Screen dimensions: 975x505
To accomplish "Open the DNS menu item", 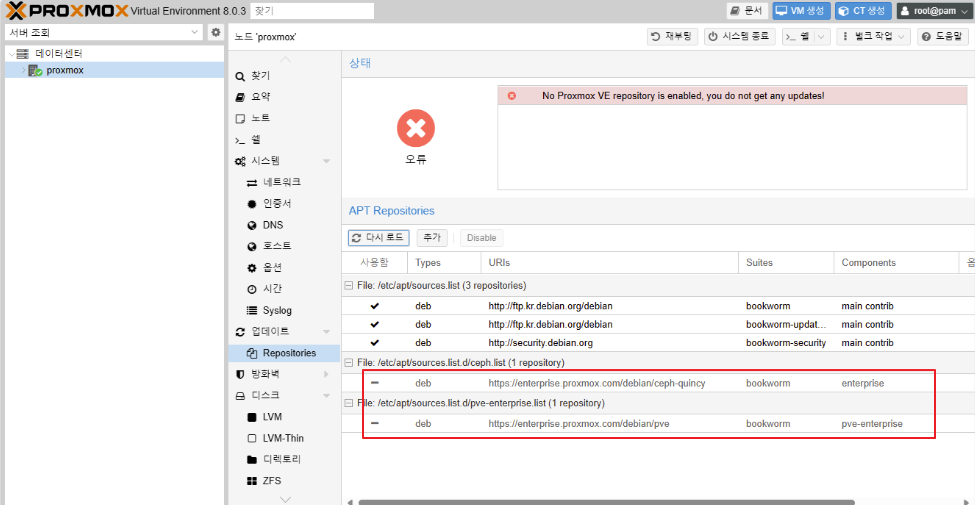I will point(284,225).
